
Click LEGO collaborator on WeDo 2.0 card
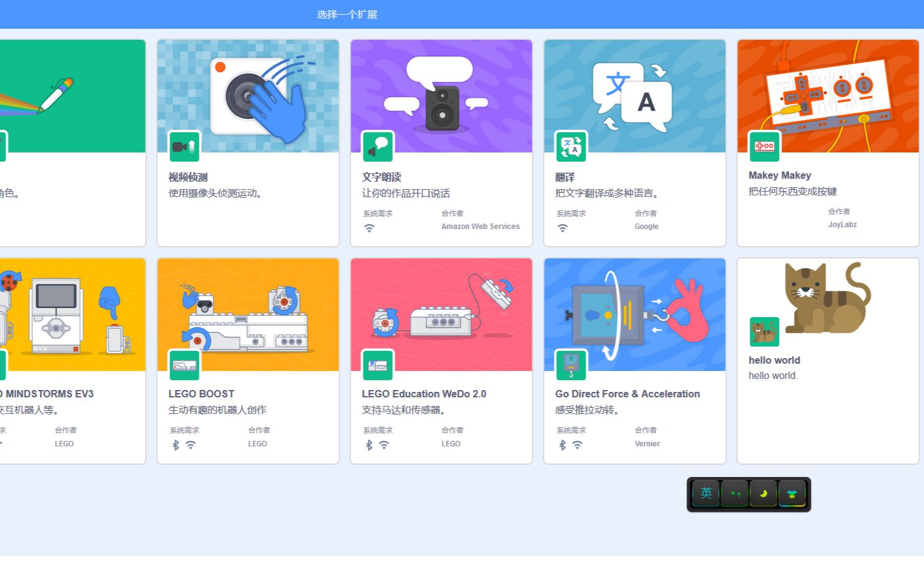[451, 444]
